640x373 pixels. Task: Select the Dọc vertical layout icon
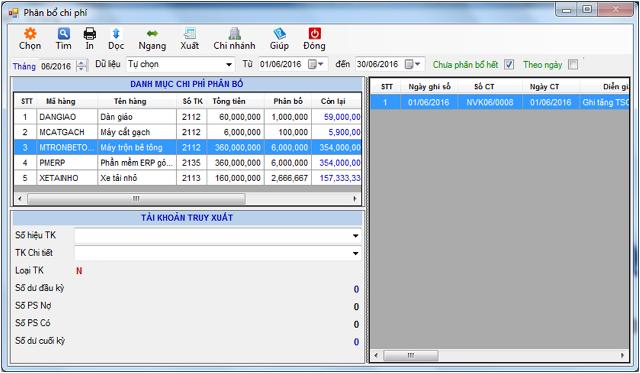coord(116,33)
